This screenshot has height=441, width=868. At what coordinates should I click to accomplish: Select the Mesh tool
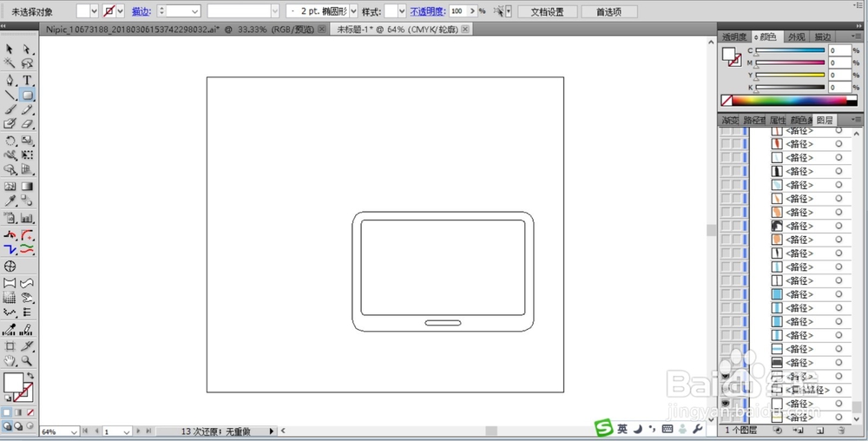tap(10, 187)
